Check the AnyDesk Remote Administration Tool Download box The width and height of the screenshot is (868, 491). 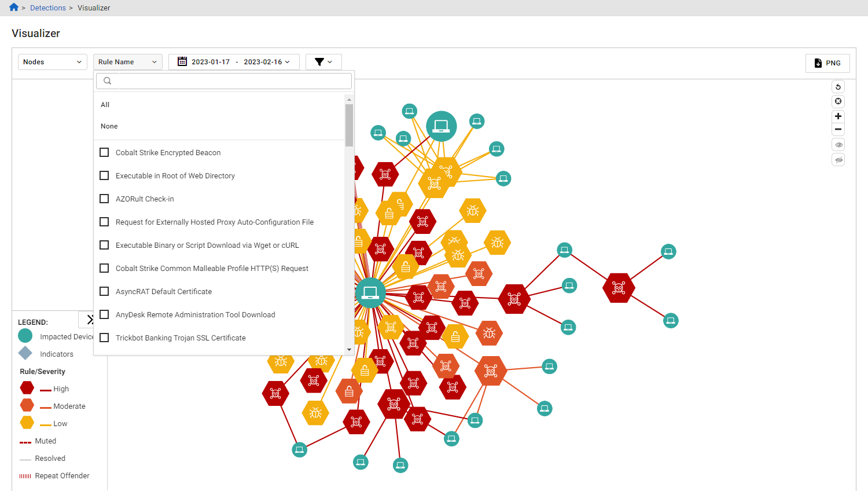pos(104,314)
